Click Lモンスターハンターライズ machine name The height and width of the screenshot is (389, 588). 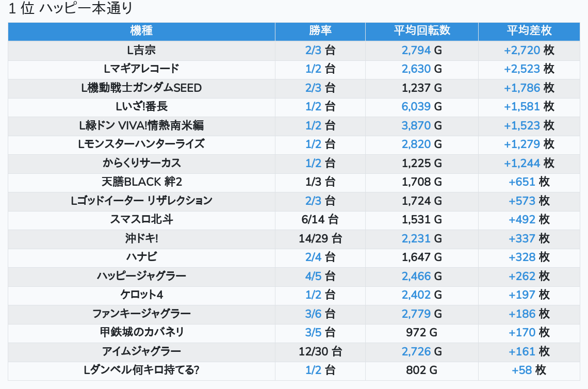(141, 144)
